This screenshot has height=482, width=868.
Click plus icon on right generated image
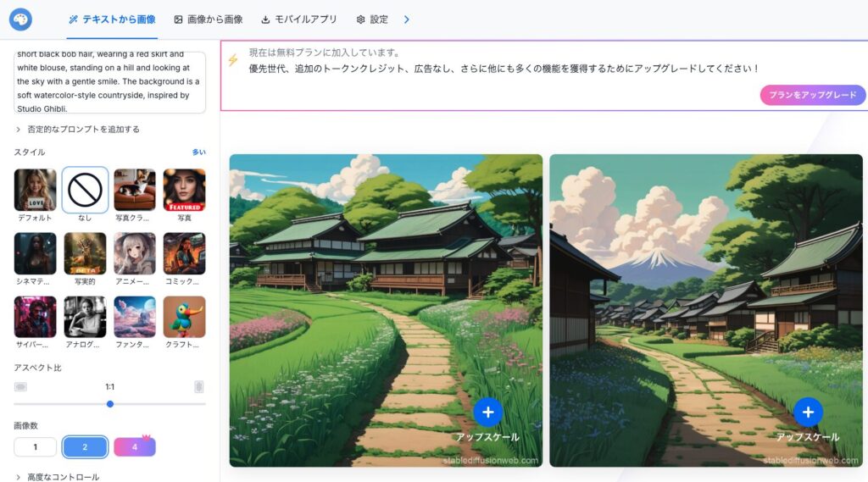click(x=808, y=413)
